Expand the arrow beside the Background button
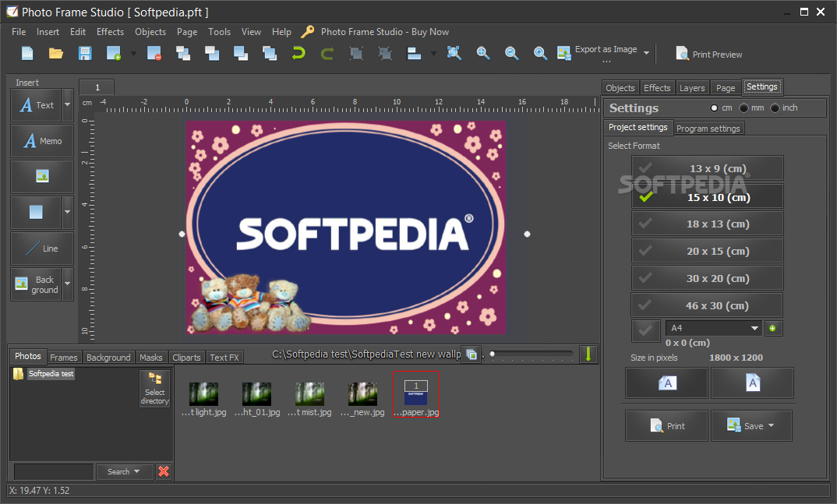The width and height of the screenshot is (837, 504). click(67, 284)
